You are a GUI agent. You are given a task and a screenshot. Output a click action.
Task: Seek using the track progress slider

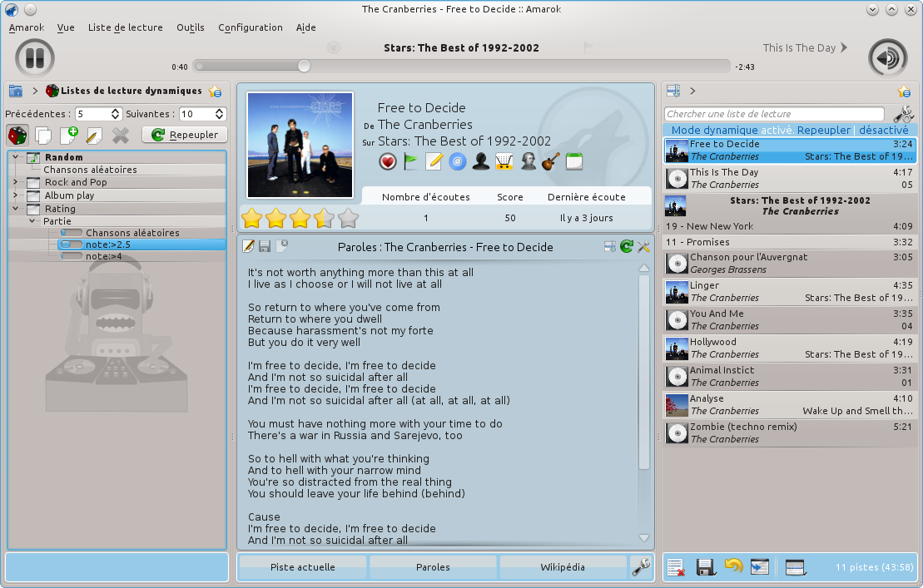tap(463, 66)
